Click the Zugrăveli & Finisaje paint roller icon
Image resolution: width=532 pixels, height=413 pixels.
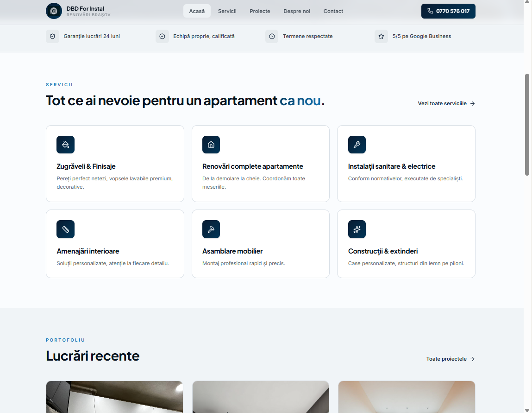(x=65, y=145)
